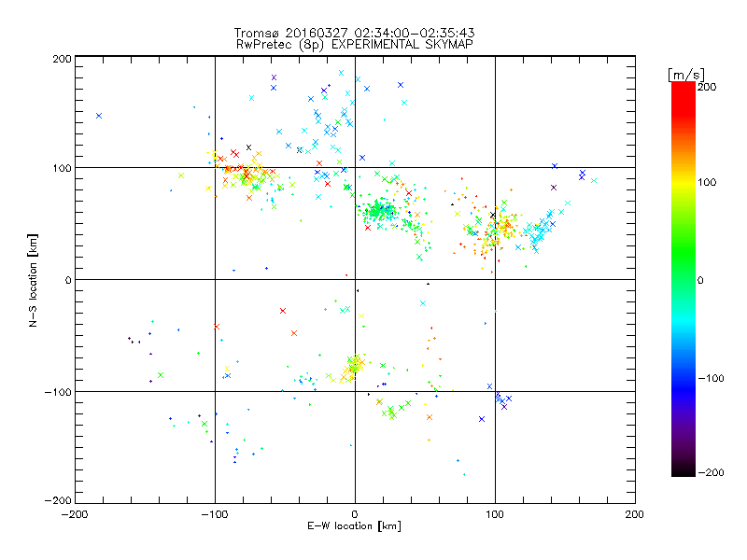Click the y-axis tick label '200'
Viewport: 747px width, 560px height.
pos(62,59)
